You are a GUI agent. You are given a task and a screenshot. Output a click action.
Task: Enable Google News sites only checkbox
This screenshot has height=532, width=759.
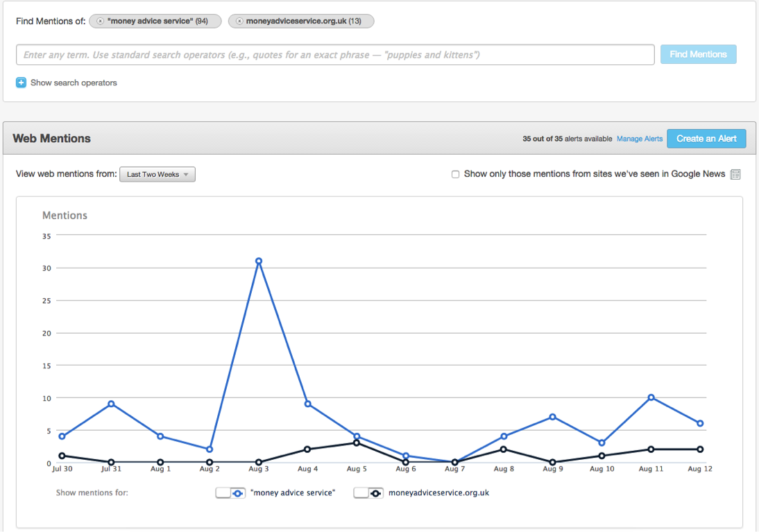click(x=456, y=174)
